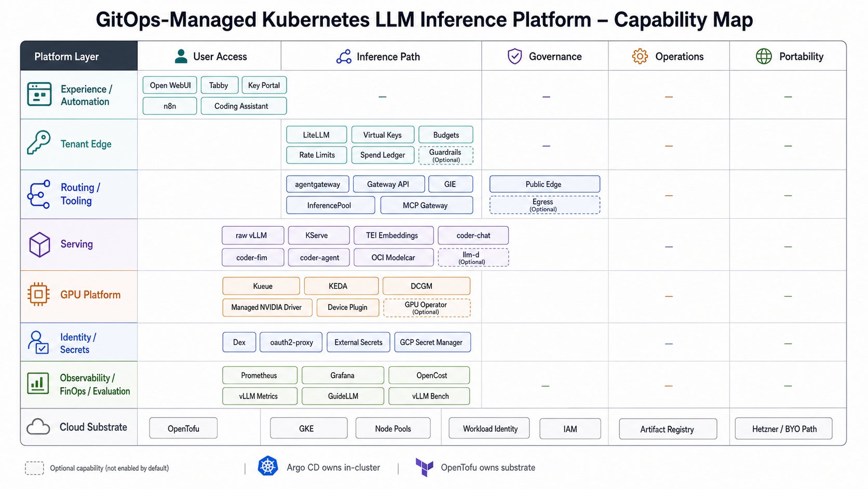
Task: Click the Identity / Secrets user icon
Action: (38, 342)
